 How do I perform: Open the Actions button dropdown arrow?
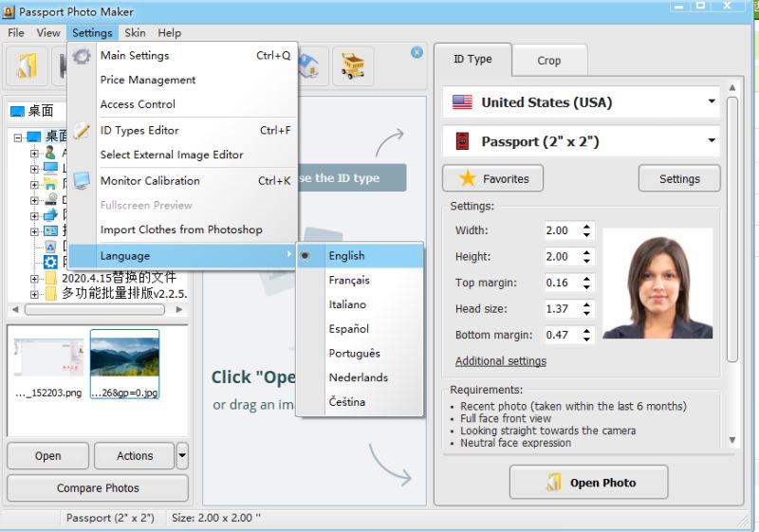(182, 455)
